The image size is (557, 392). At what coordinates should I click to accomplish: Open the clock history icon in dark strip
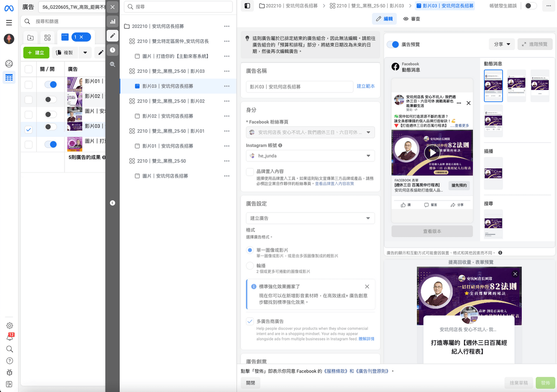(x=112, y=50)
